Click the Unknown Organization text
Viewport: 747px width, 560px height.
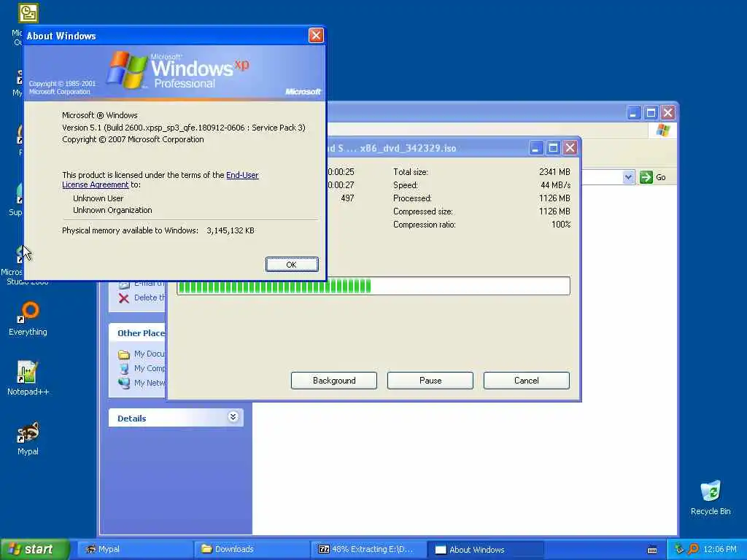pos(112,210)
